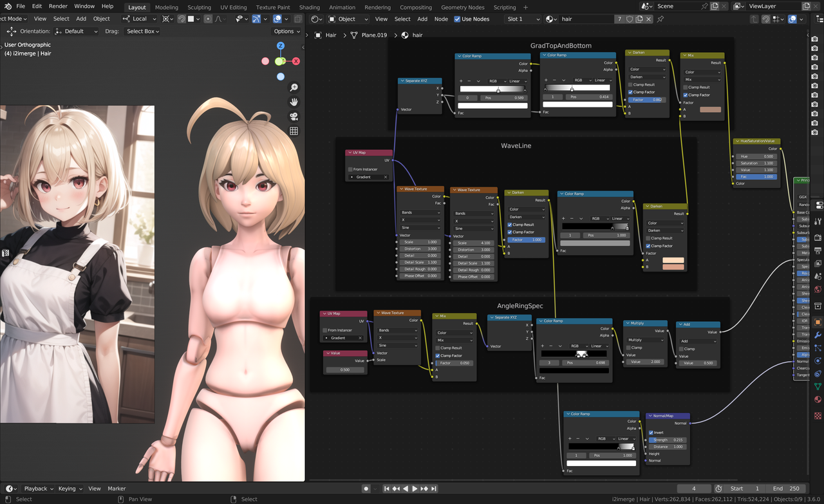Image resolution: width=824 pixels, height=504 pixels.
Task: Open the Render menu
Action: click(58, 6)
